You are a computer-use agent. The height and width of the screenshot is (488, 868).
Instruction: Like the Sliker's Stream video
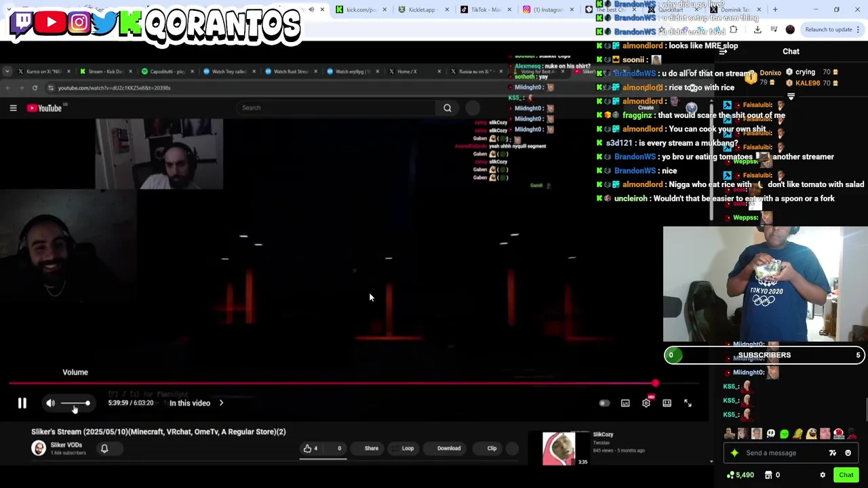pyautogui.click(x=311, y=448)
